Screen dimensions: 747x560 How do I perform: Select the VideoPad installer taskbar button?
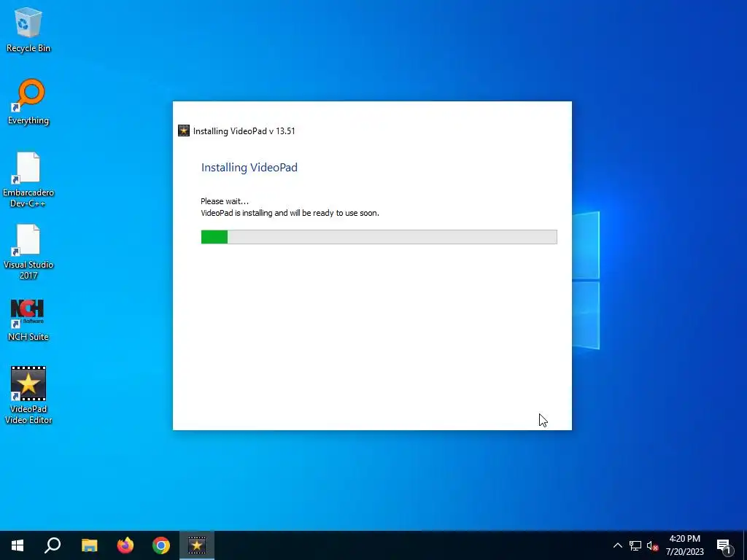pos(197,545)
